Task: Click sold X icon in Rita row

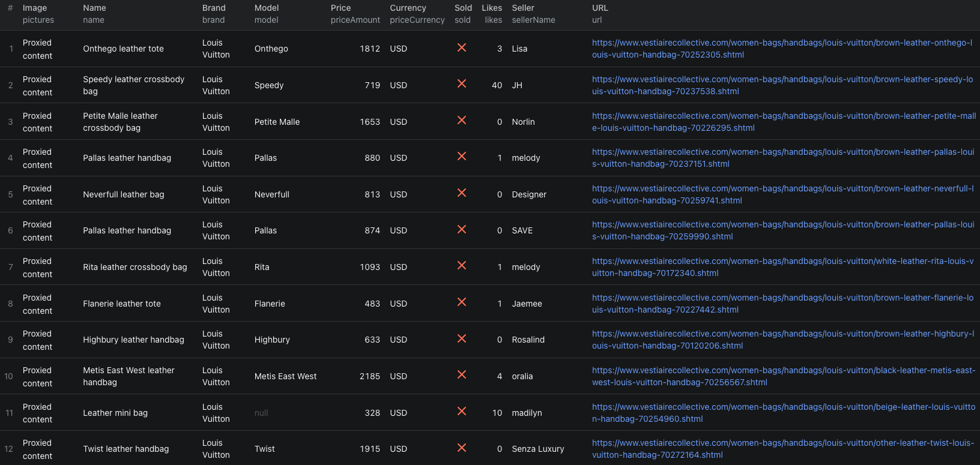Action: (462, 265)
